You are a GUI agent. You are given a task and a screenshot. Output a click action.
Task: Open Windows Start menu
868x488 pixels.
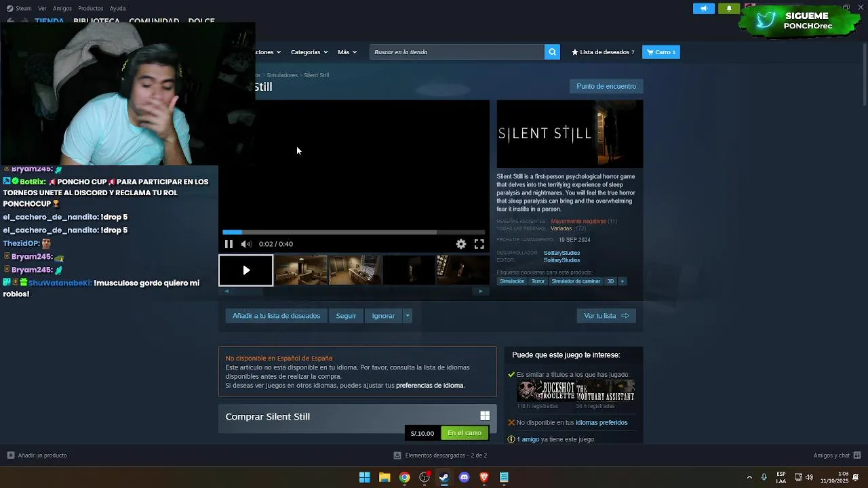pos(365,477)
